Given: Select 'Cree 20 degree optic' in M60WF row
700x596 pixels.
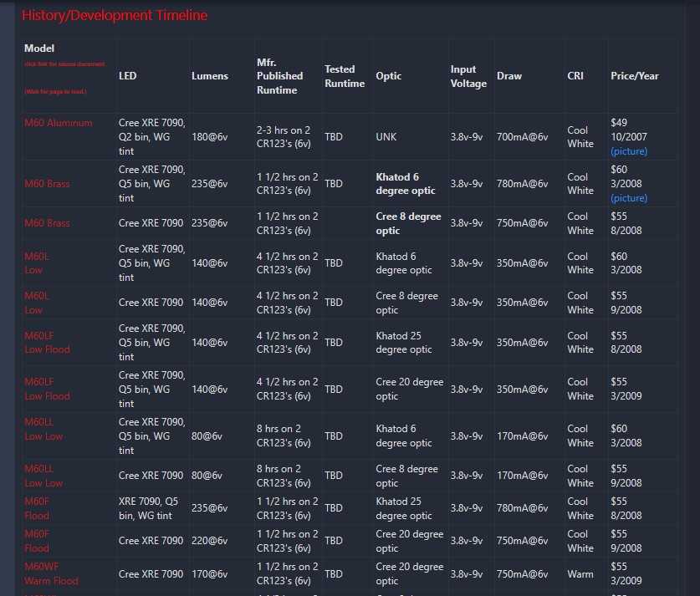Looking at the screenshot, I should point(410,573).
